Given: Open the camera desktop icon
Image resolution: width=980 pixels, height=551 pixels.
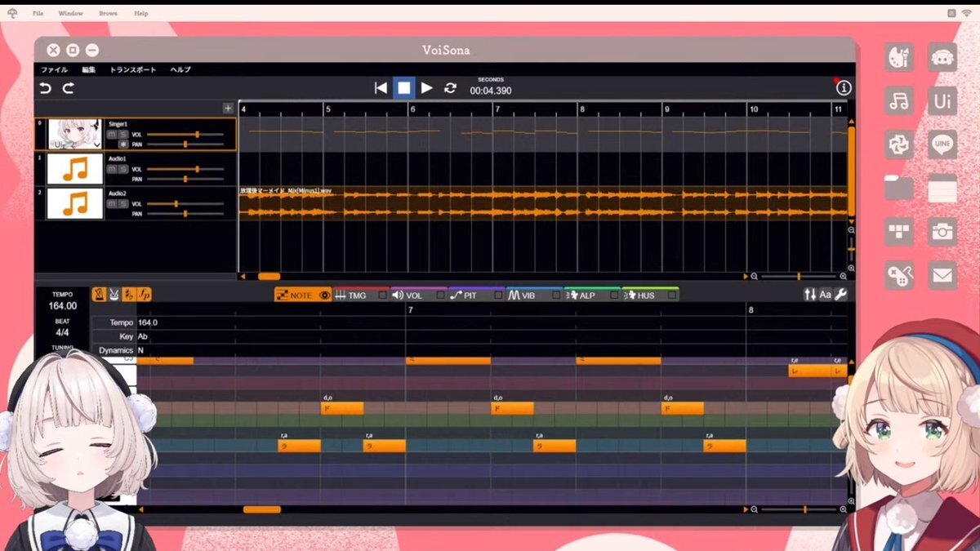Looking at the screenshot, I should (942, 232).
